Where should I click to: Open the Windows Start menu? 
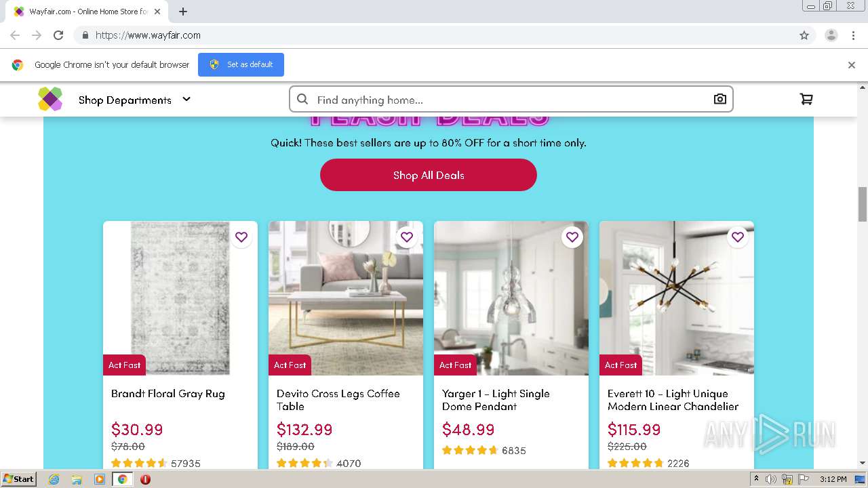pyautogui.click(x=19, y=479)
